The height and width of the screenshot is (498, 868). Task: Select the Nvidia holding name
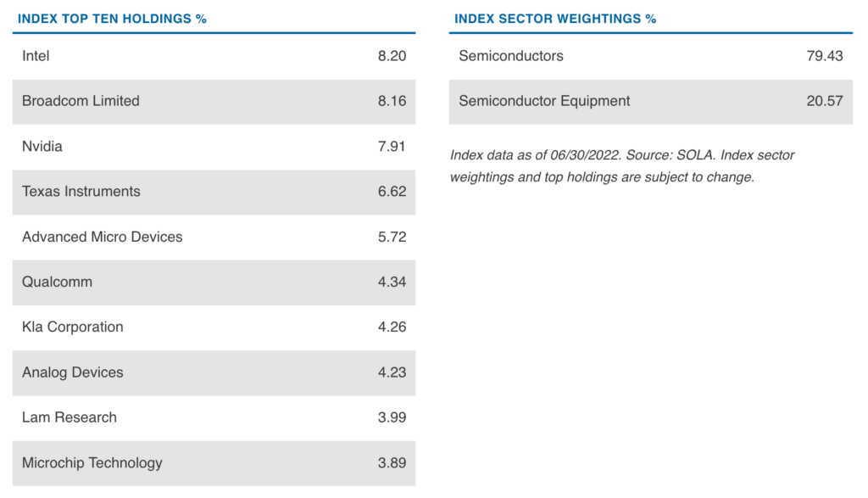click(42, 146)
